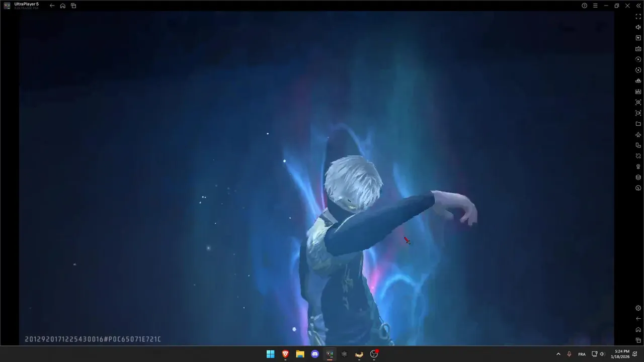Open settings gear in side toolbar
Viewport: 644px width, 362px height.
[x=638, y=308]
